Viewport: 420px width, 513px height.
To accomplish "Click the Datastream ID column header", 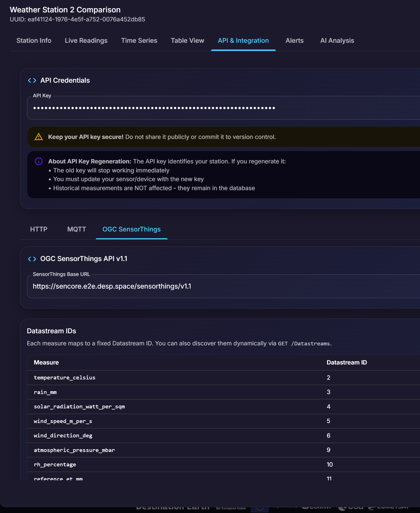I will (x=347, y=363).
